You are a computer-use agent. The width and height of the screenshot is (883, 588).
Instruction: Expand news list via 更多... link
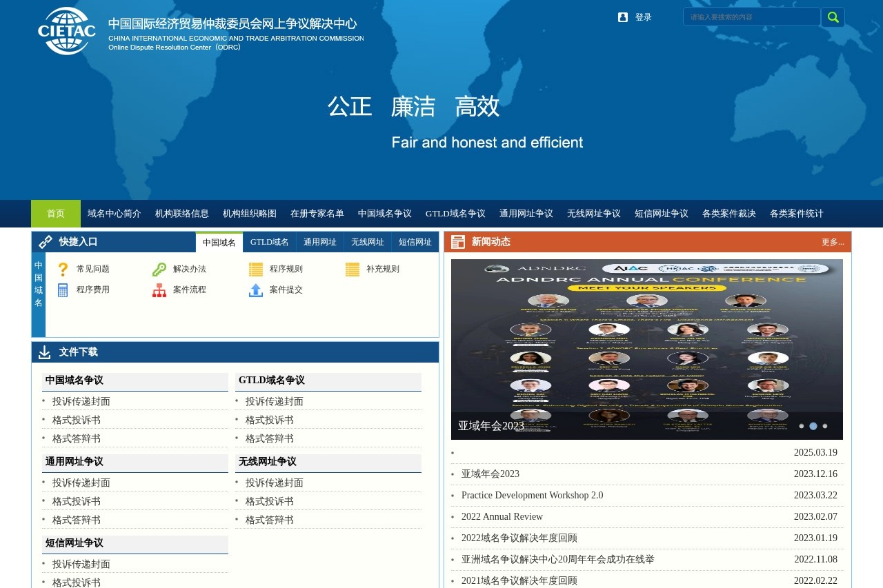pos(832,241)
